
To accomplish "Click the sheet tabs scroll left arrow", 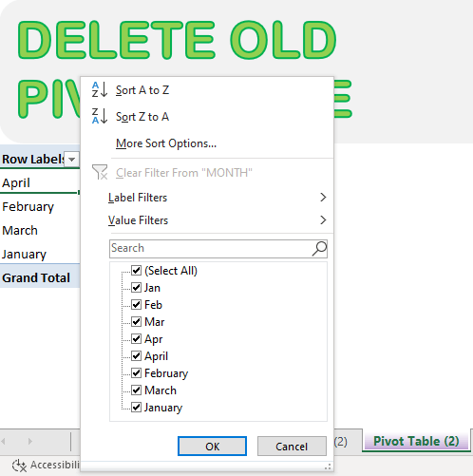I will pyautogui.click(x=4, y=441).
